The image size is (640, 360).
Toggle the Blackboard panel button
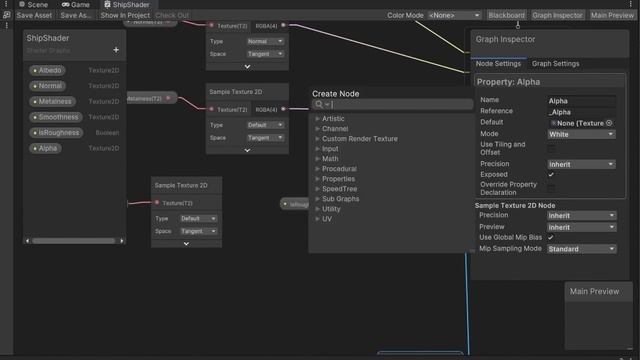click(506, 15)
